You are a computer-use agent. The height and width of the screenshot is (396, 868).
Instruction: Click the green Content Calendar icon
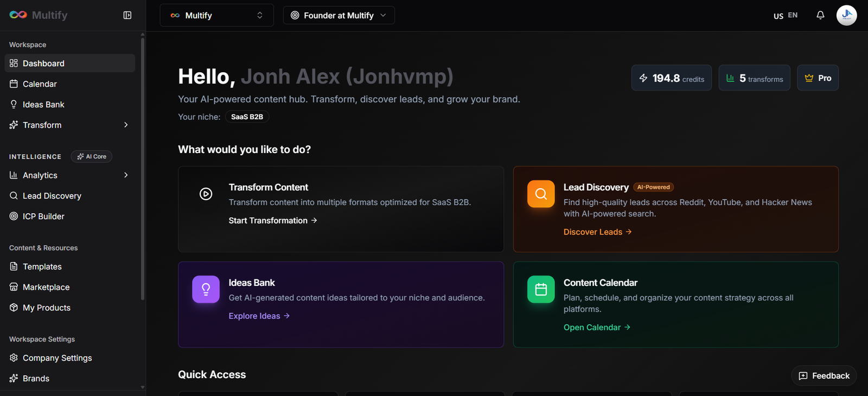click(541, 289)
